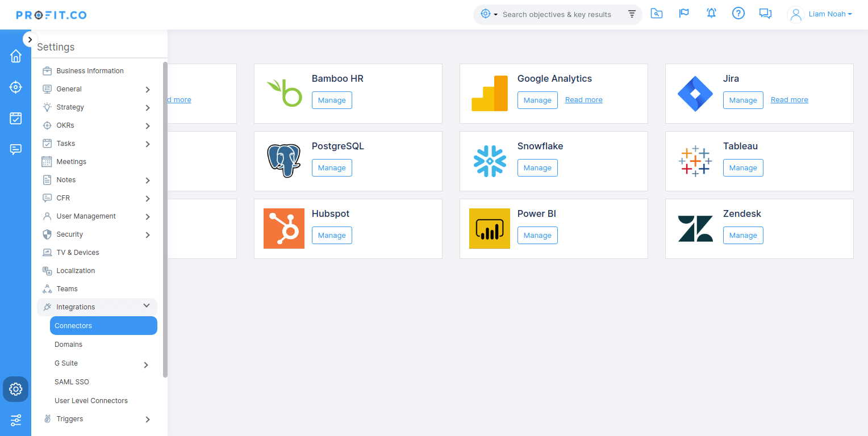This screenshot has width=868, height=436.
Task: Click the Snowflake logo
Action: pos(490,161)
